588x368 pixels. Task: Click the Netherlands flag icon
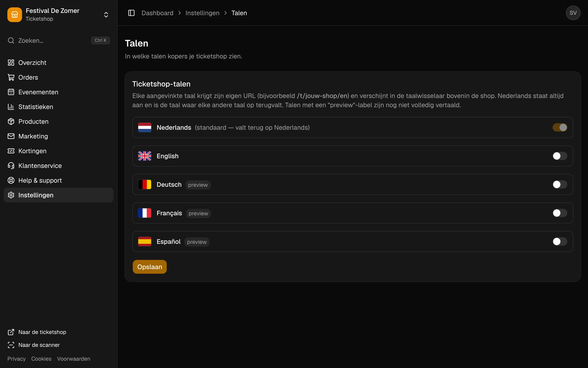[x=144, y=127]
